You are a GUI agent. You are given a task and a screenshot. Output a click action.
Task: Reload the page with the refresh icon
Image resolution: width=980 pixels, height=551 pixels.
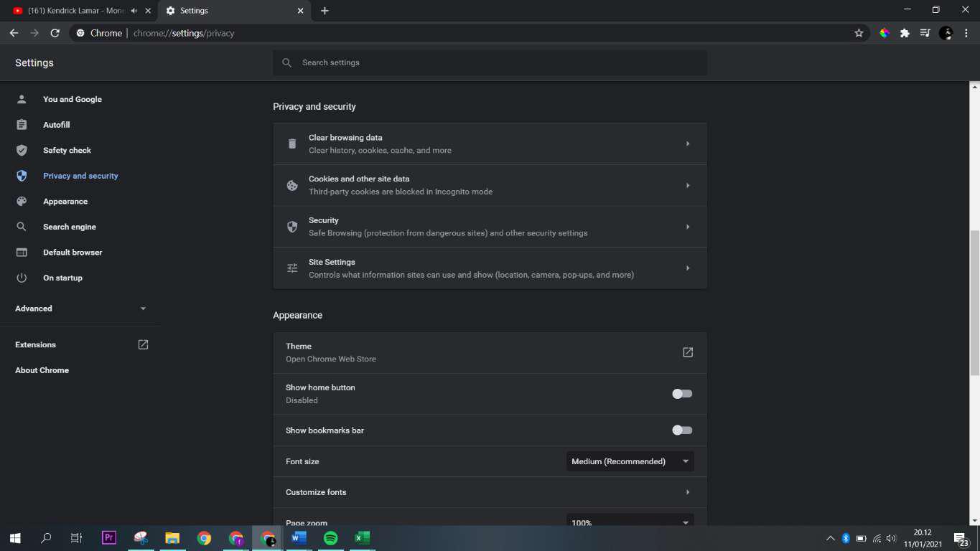tap(55, 33)
